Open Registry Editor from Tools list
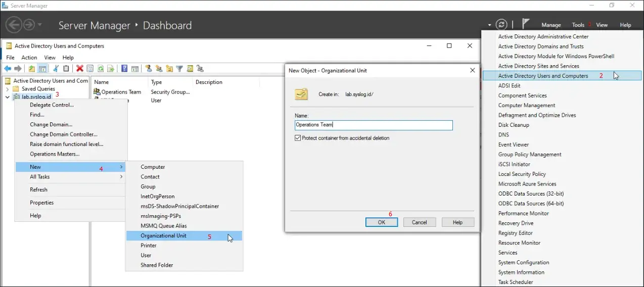The width and height of the screenshot is (644, 287). (x=516, y=233)
